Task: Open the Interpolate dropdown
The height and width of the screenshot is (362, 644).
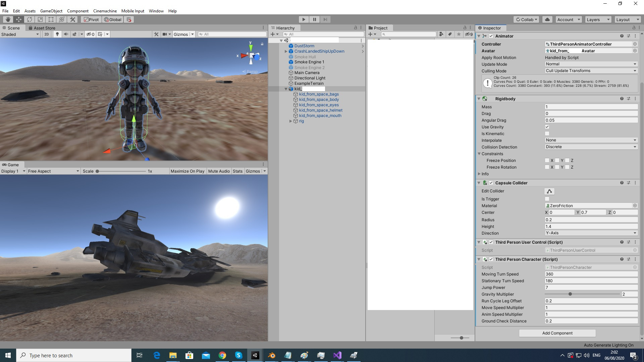Action: click(x=591, y=140)
